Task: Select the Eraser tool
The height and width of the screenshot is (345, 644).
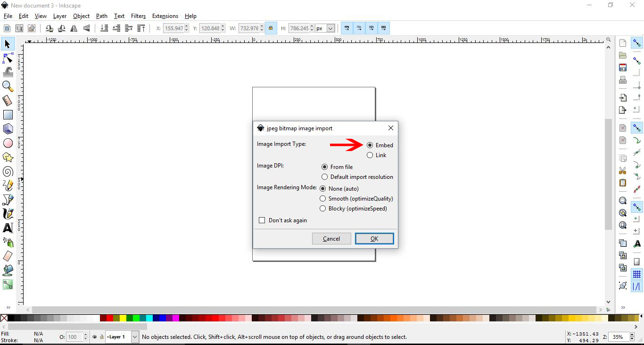Action: (8, 256)
